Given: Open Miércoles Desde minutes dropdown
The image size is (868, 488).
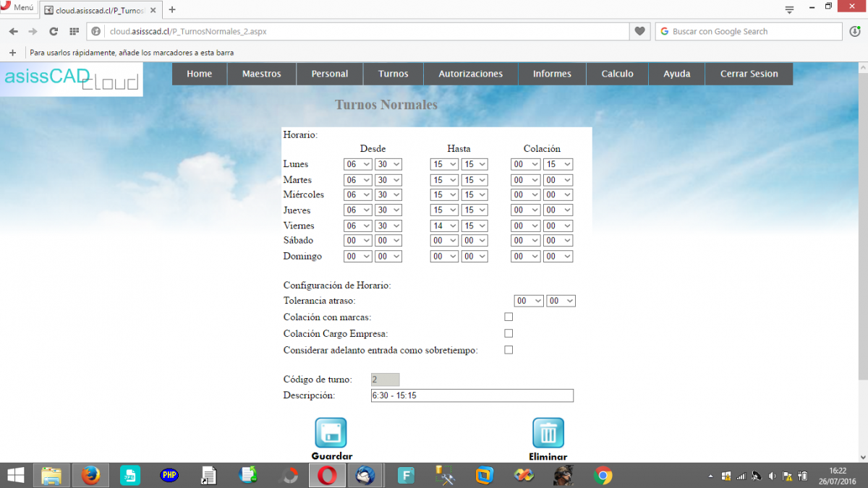Looking at the screenshot, I should [388, 195].
